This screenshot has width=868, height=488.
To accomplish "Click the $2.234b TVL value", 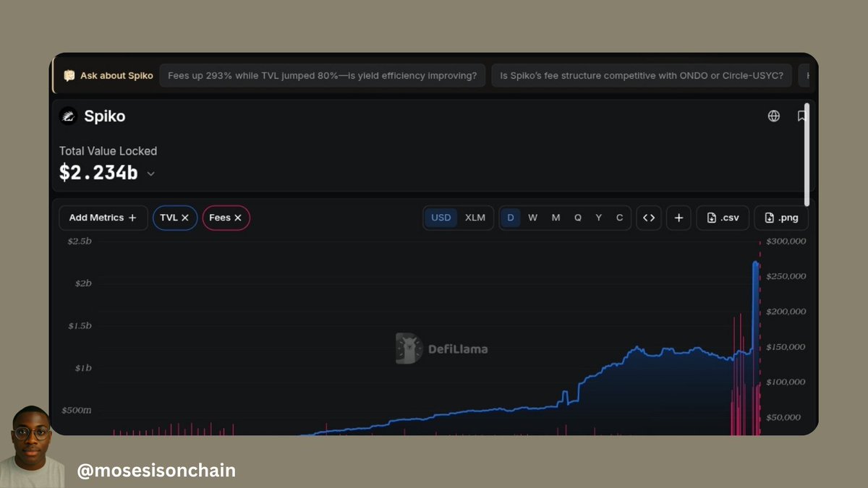I will [x=98, y=173].
